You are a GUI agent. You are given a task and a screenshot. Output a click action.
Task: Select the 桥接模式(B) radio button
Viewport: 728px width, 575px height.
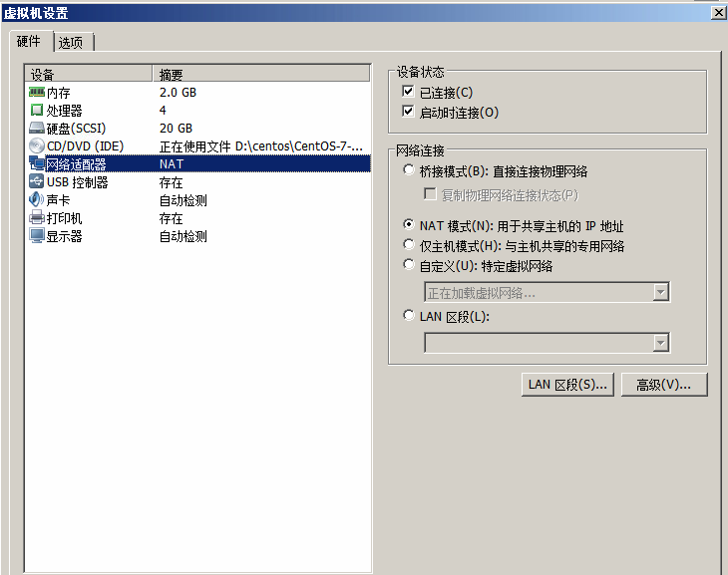tap(409, 169)
